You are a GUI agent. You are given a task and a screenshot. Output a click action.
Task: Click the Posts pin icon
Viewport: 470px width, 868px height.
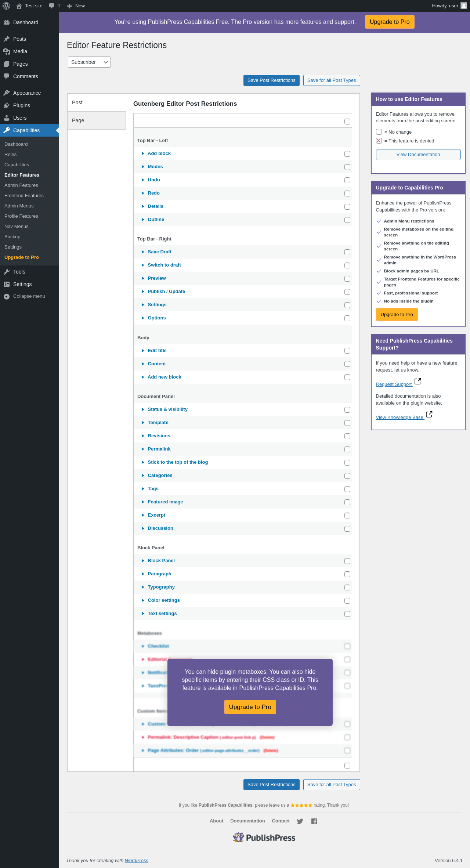click(7, 39)
